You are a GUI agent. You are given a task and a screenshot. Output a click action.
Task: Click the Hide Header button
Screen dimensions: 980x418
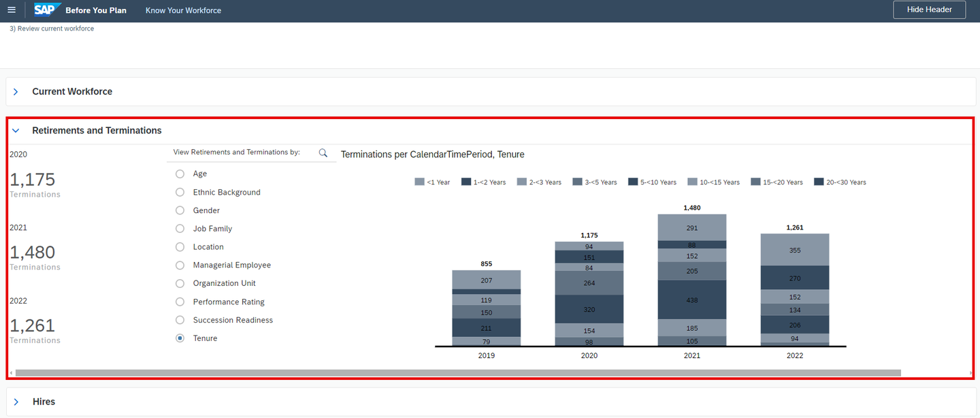click(x=929, y=10)
